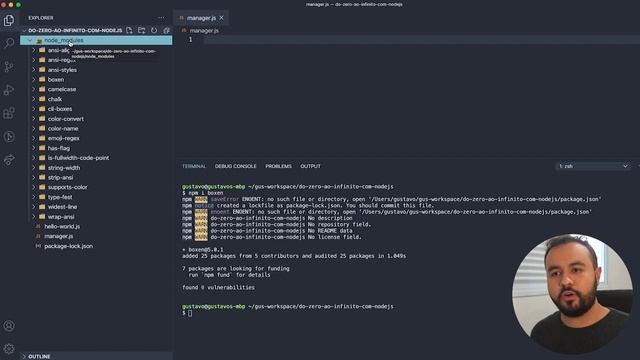Select the widest-line folder
This screenshot has width=640, height=360.
point(96,207)
